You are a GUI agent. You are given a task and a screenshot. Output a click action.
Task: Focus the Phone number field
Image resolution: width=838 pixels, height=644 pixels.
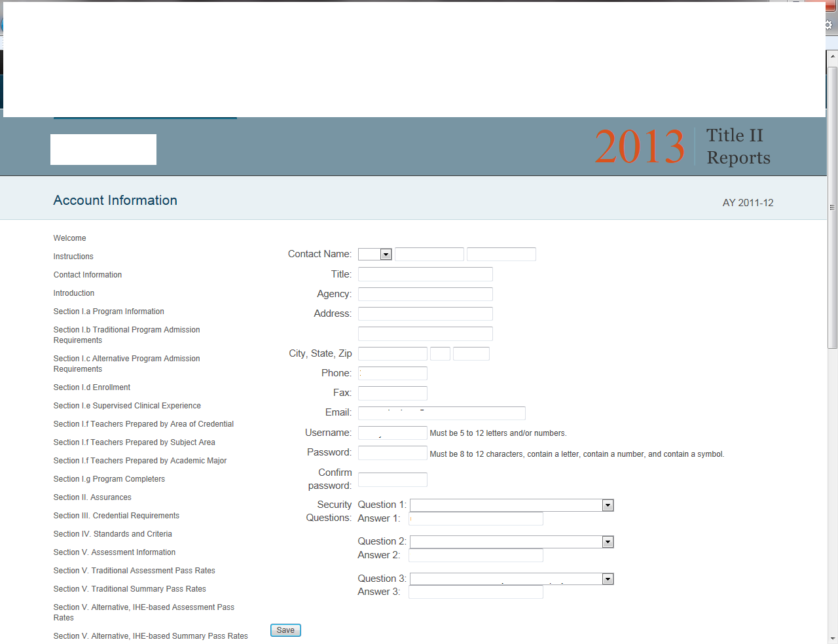pos(393,374)
